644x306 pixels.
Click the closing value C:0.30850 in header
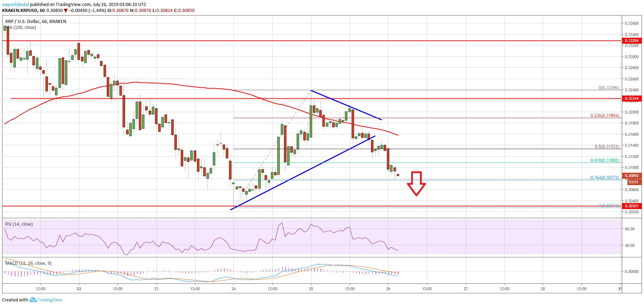tap(184, 11)
